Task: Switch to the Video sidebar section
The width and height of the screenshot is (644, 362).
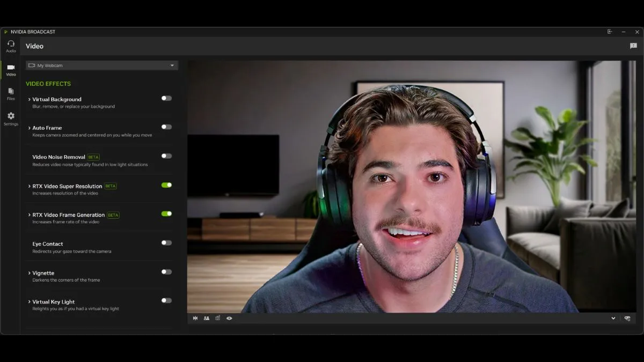Action: (11, 70)
